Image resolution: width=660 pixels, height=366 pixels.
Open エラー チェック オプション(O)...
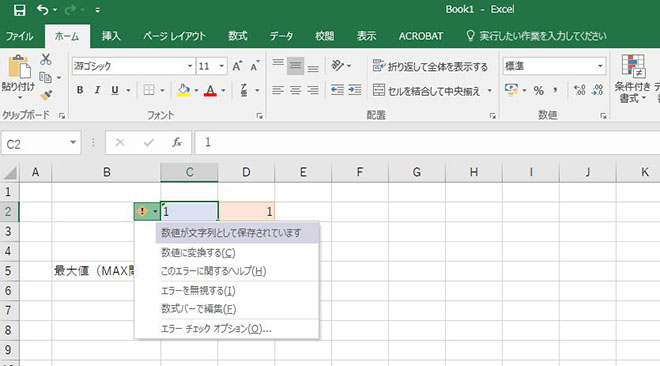pyautogui.click(x=216, y=329)
